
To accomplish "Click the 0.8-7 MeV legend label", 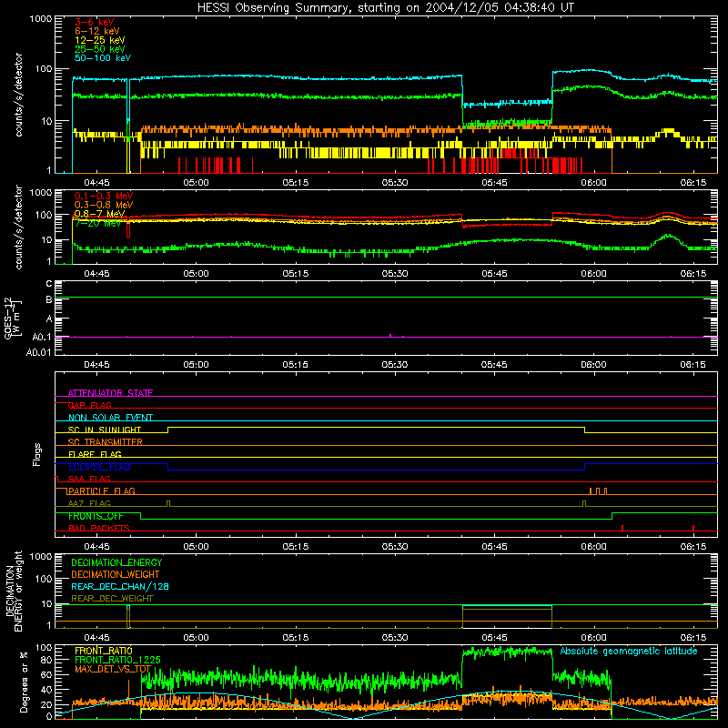I will [100, 214].
